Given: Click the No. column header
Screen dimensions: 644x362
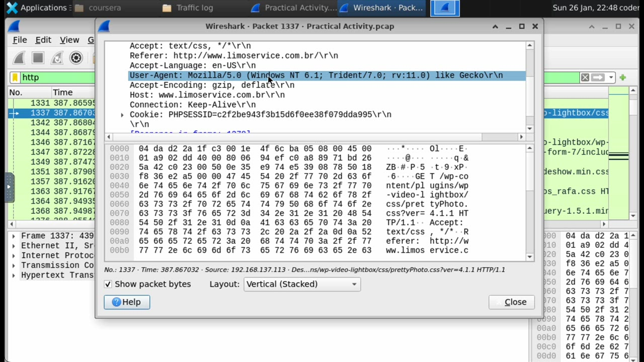Looking at the screenshot, I should (29, 93).
